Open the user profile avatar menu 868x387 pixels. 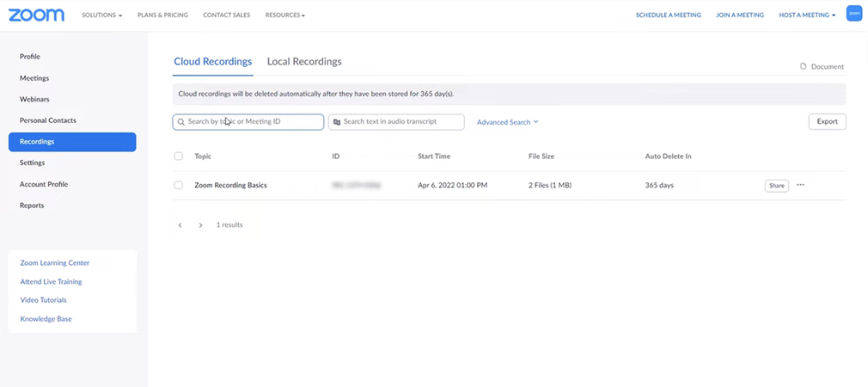853,14
